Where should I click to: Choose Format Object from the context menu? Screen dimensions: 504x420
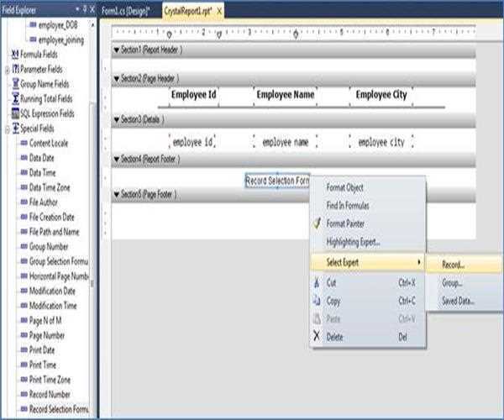(x=344, y=187)
